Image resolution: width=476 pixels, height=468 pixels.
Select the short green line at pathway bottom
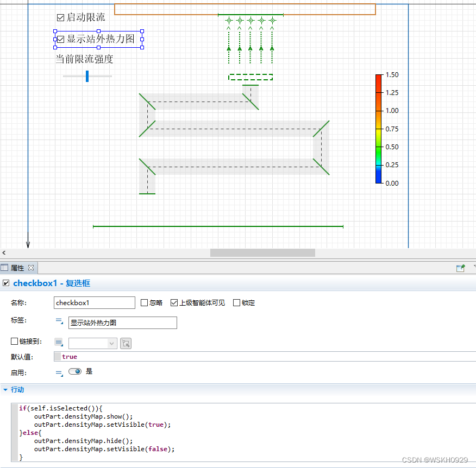point(147,193)
